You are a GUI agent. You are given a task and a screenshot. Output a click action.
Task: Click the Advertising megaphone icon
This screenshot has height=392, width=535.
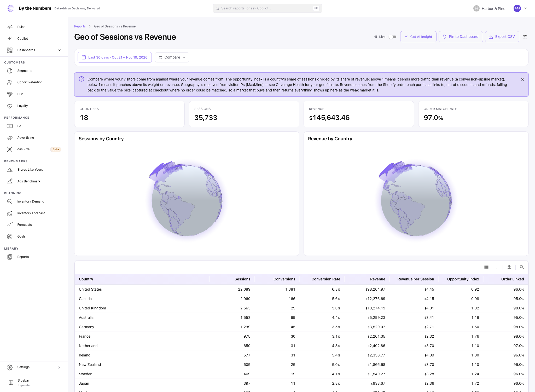coord(10,138)
